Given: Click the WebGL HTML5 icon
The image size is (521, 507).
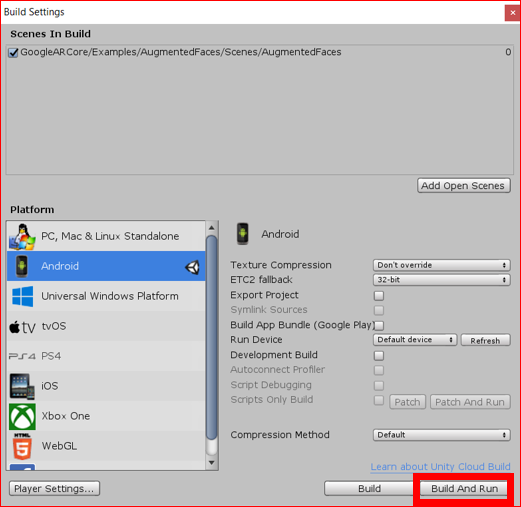Looking at the screenshot, I should point(22,446).
